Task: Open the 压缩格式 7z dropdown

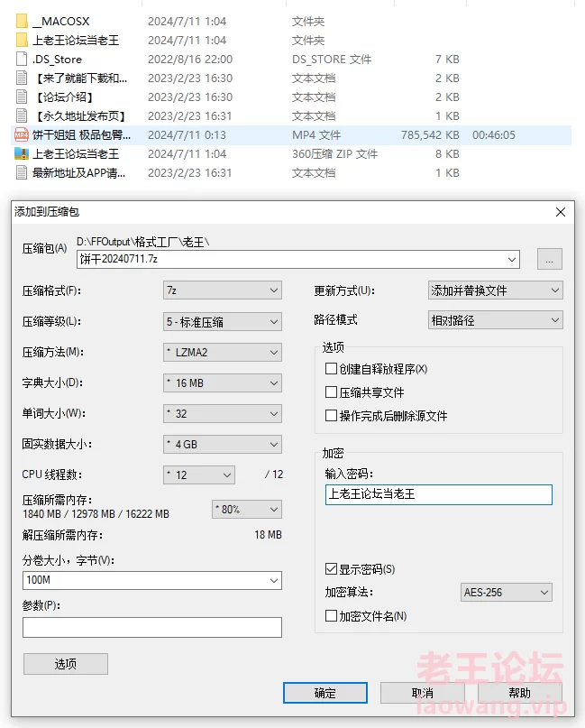Action: [x=223, y=290]
